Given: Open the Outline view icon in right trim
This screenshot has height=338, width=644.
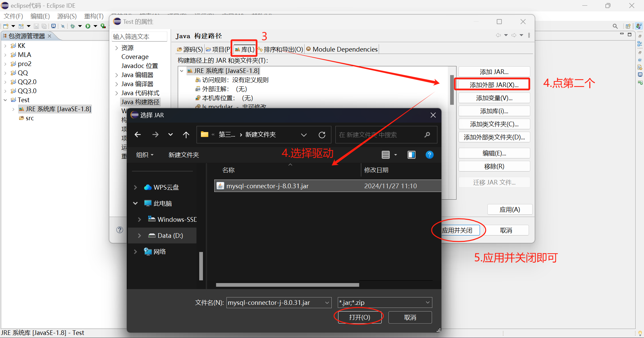Looking at the screenshot, I should (640, 44).
